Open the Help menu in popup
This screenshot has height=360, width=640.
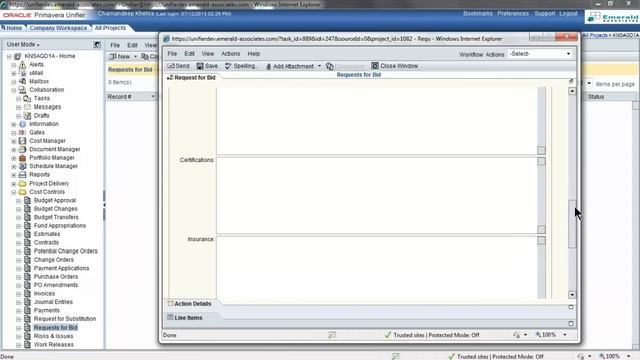click(254, 54)
